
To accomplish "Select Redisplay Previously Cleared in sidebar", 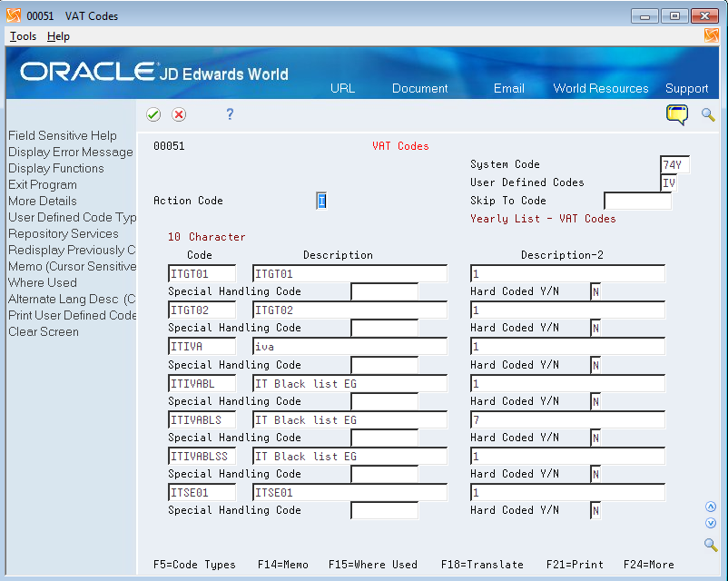I will (72, 250).
